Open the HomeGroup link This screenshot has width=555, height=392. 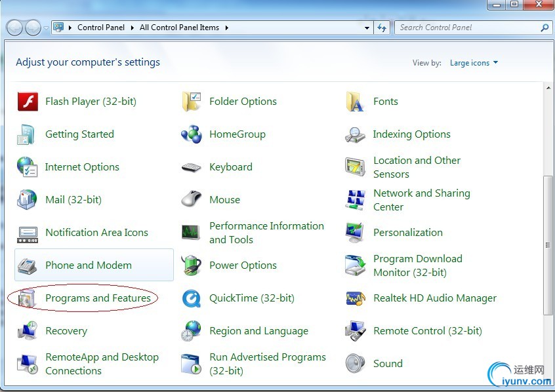pyautogui.click(x=237, y=134)
